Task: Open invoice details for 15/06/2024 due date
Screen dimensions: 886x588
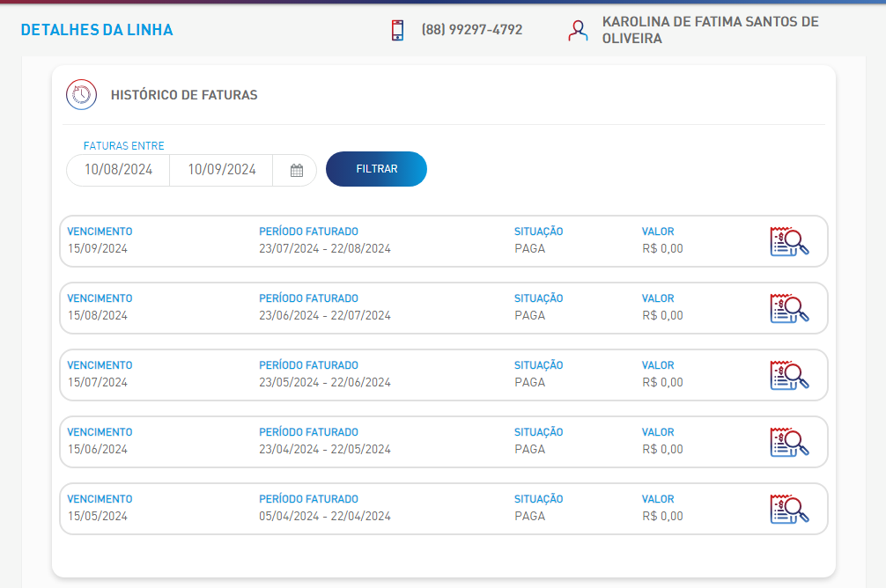Action: [x=789, y=442]
